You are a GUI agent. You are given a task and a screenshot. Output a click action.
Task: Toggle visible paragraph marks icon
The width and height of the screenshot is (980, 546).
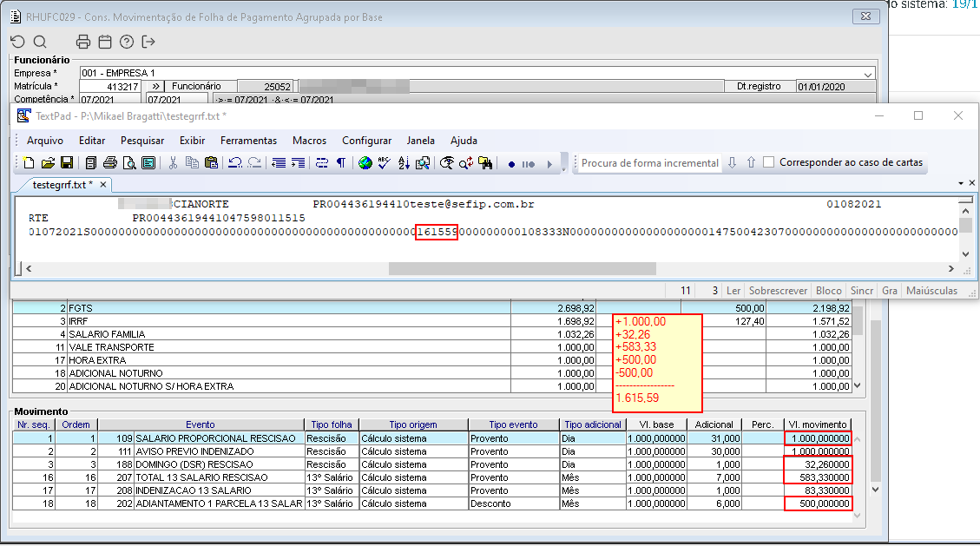pos(341,163)
